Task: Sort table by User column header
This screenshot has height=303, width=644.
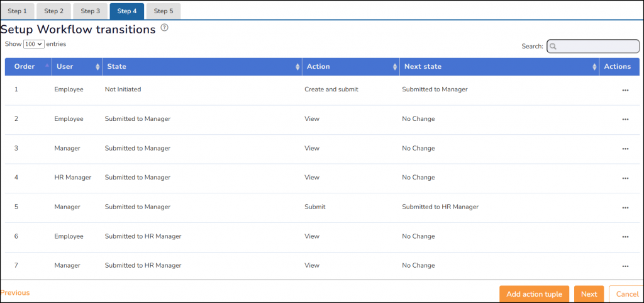Action: (77, 67)
